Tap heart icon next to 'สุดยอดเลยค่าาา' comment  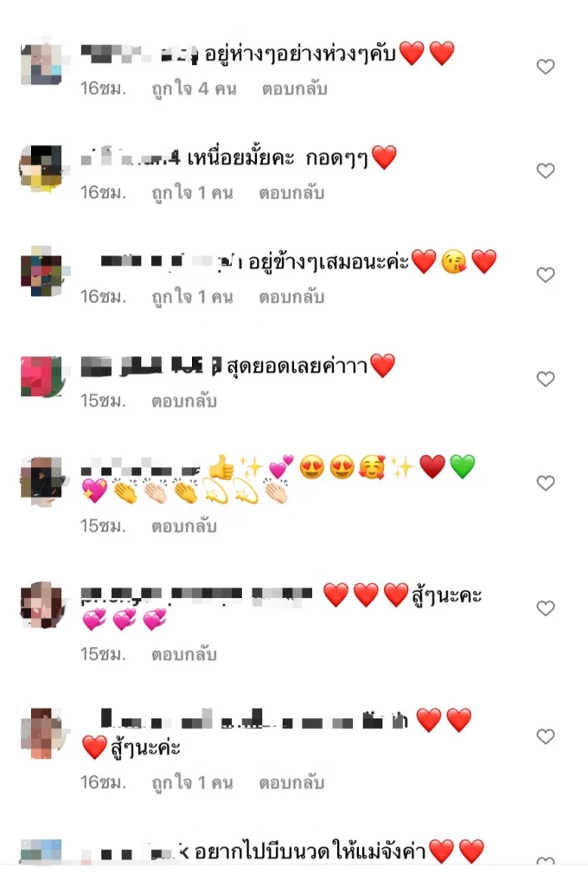click(x=545, y=379)
